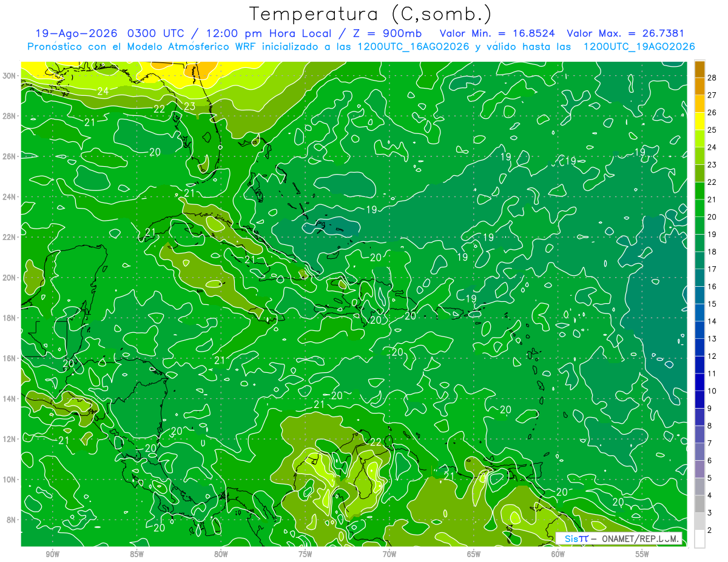Click the 55W longitude axis label

click(642, 554)
